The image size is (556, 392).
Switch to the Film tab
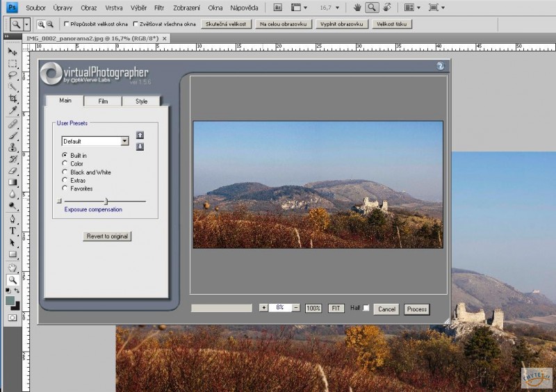point(103,101)
